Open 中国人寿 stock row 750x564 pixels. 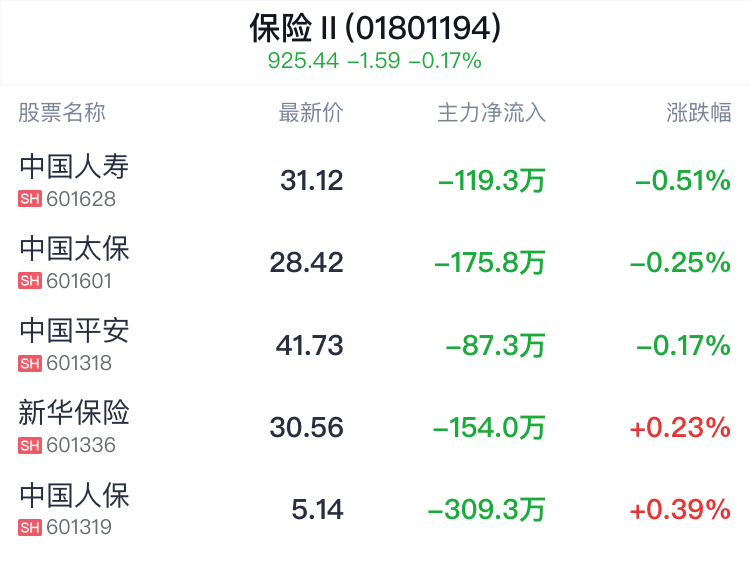(x=375, y=180)
